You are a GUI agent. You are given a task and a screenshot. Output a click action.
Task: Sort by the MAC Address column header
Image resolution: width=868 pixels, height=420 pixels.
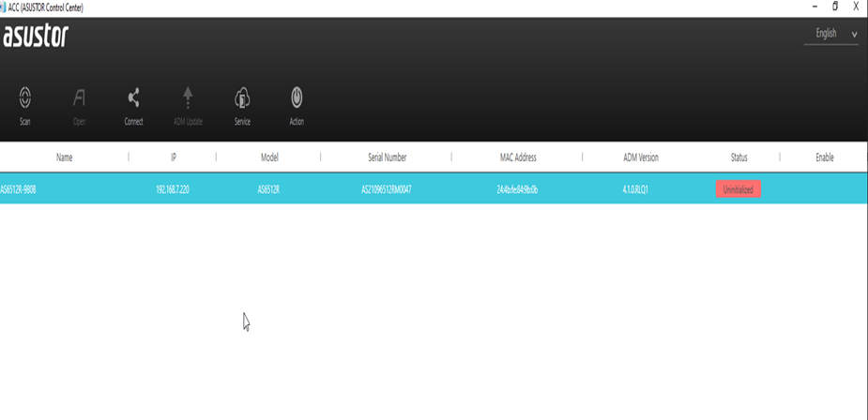(518, 157)
